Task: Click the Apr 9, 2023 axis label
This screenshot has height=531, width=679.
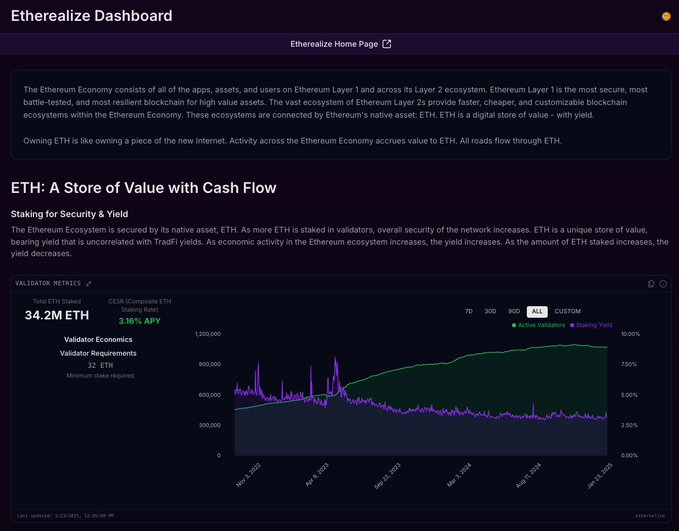Action: pyautogui.click(x=317, y=474)
